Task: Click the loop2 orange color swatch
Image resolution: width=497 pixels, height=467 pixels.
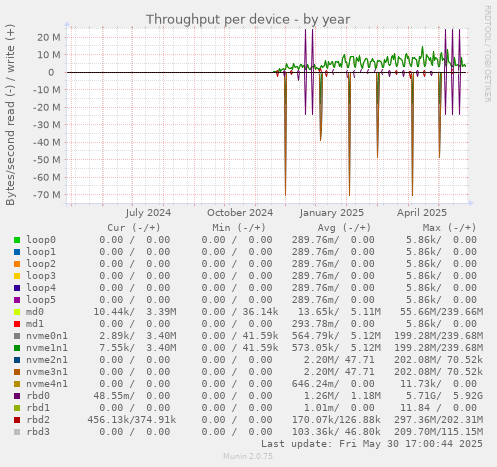Action: 17,264
